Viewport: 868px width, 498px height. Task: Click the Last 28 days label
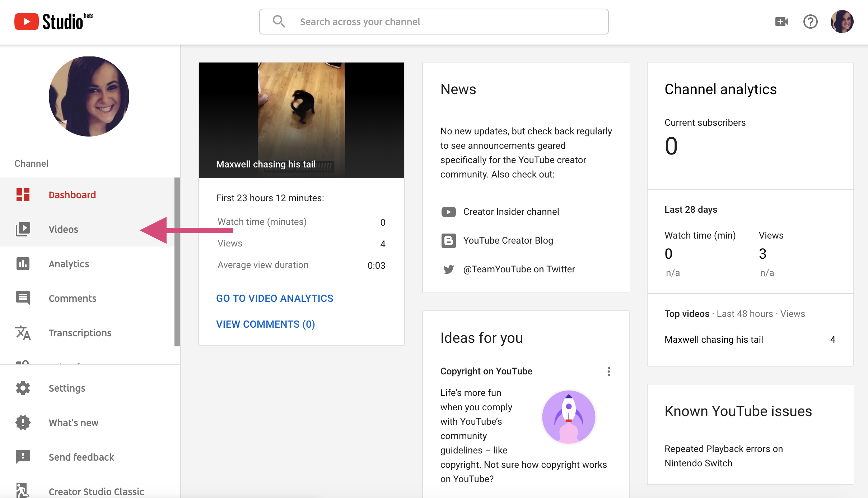[691, 209]
